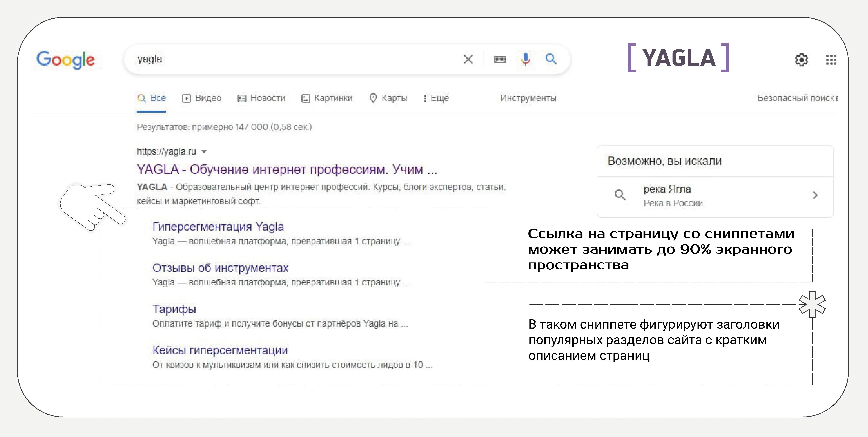The image size is (868, 437).
Task: Click the chevron beside река Ягла
Action: click(x=815, y=195)
